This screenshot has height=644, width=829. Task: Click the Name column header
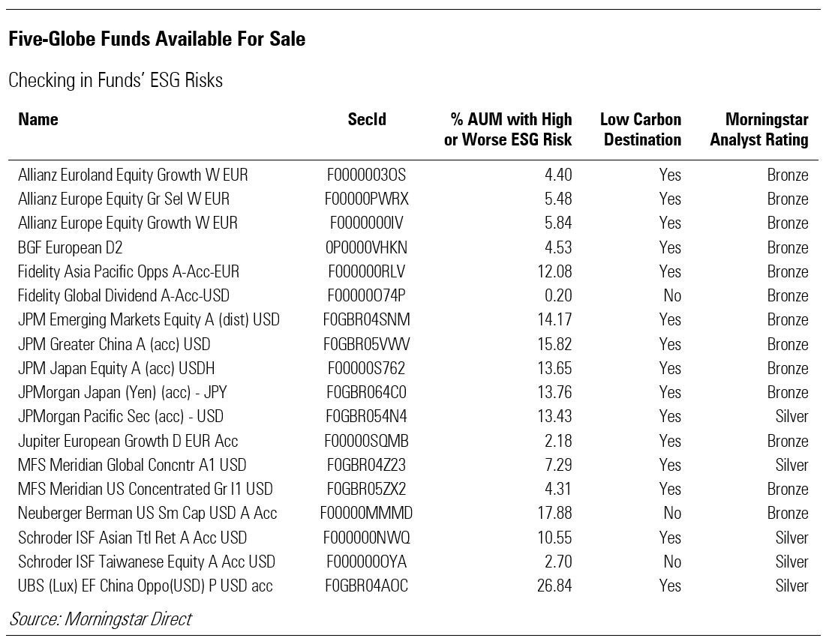click(x=38, y=120)
